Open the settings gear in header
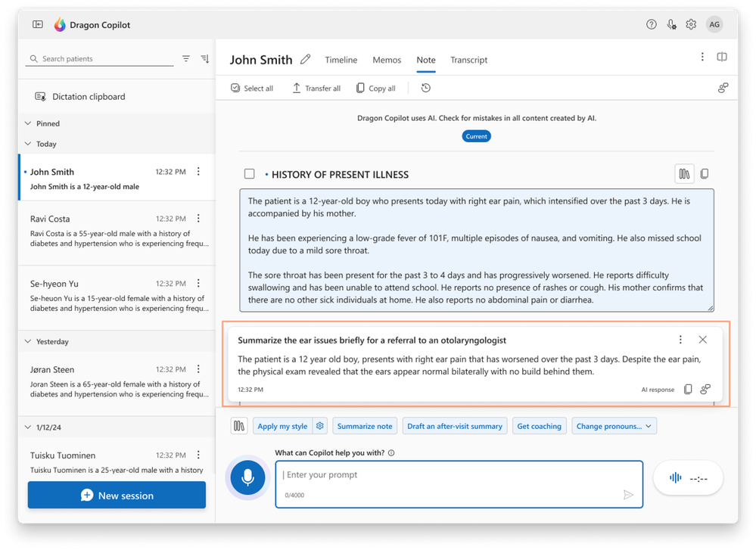The height and width of the screenshot is (550, 756). coord(691,24)
